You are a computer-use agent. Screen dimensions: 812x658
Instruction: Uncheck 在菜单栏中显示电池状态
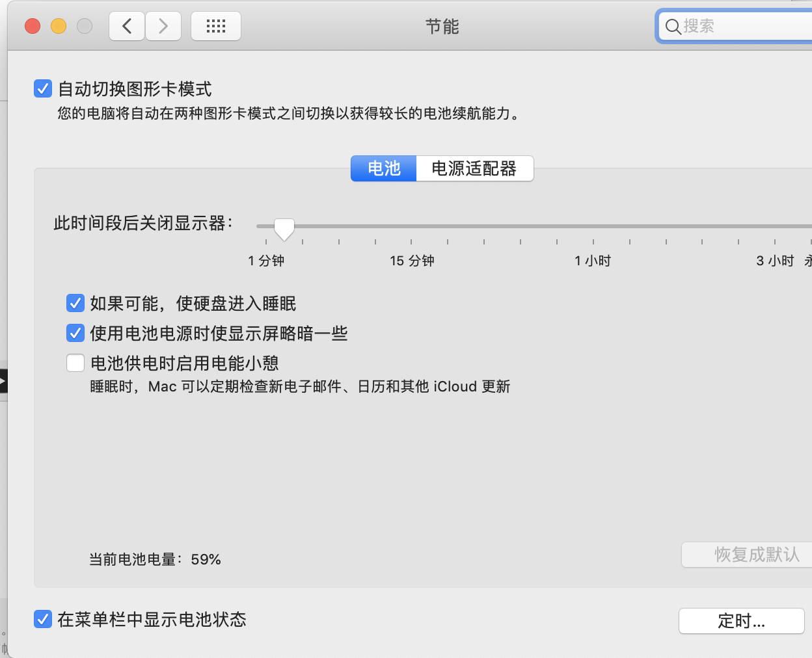pos(43,619)
